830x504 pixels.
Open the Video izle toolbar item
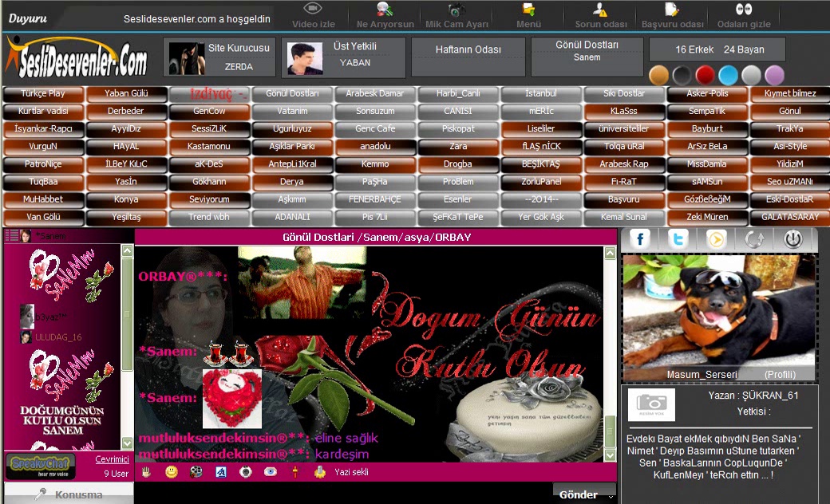[313, 15]
